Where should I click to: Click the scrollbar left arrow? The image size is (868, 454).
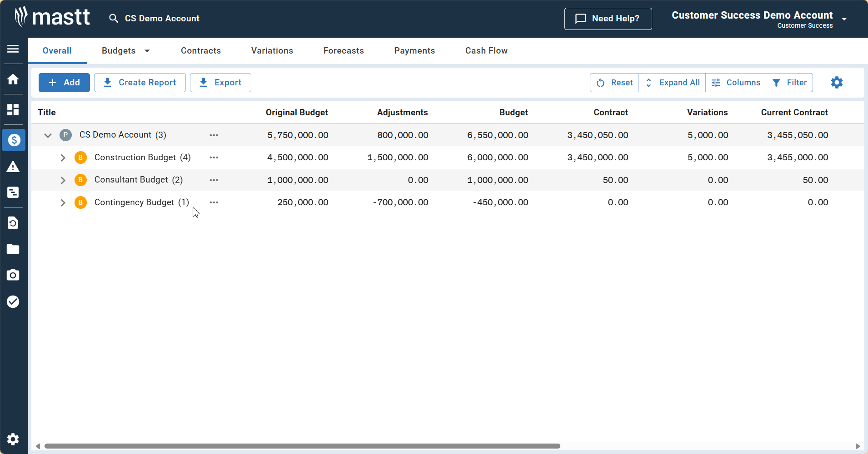tap(38, 446)
